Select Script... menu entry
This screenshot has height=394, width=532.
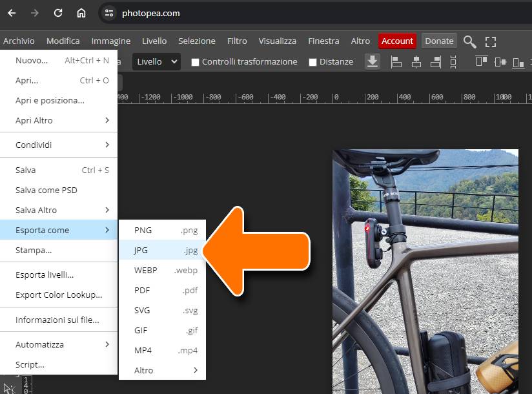(x=59, y=364)
